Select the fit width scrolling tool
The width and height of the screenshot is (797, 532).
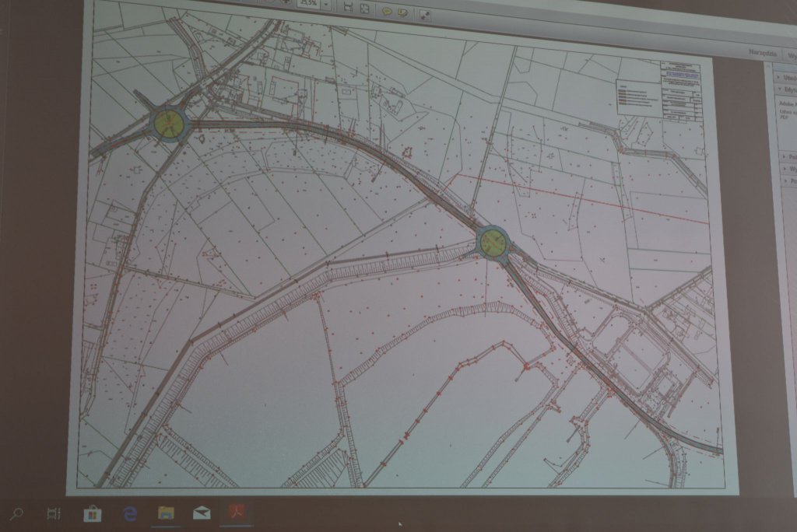point(348,6)
